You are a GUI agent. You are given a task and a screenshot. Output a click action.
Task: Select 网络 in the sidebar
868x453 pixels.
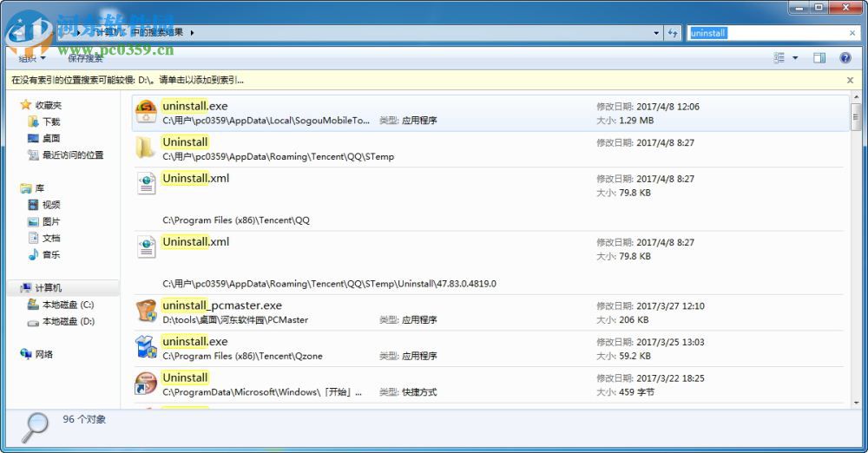coord(44,354)
